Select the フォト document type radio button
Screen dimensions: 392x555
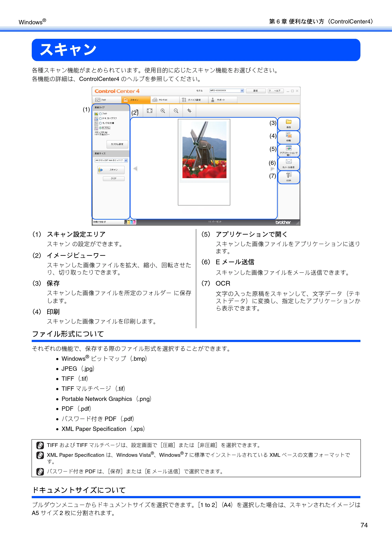(100, 114)
